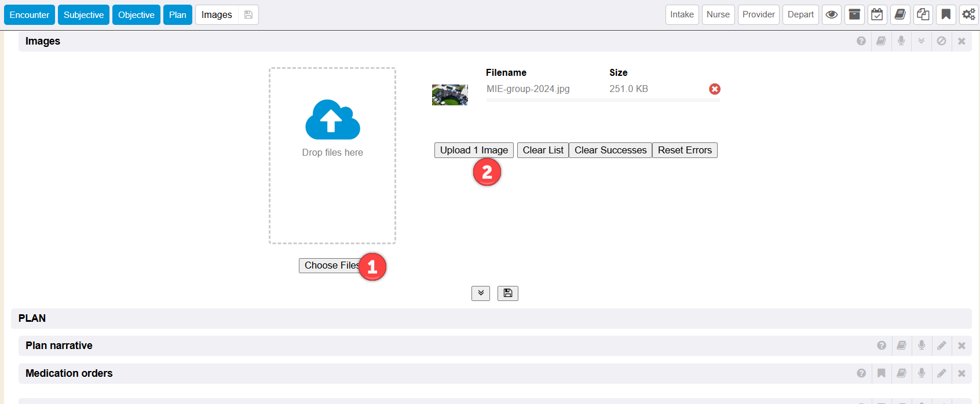Click double chevron button below drop zone
This screenshot has width=980, height=404.
[481, 293]
